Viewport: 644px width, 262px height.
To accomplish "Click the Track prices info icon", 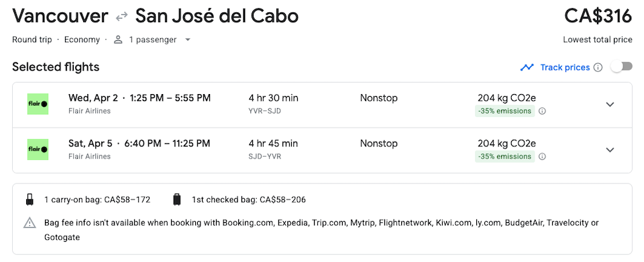I will [x=598, y=67].
